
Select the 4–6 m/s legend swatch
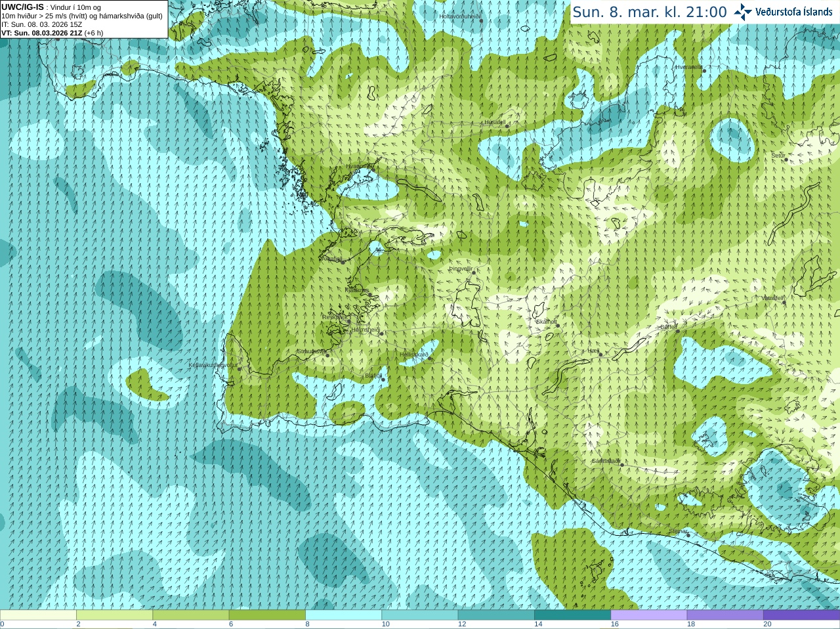191,615
